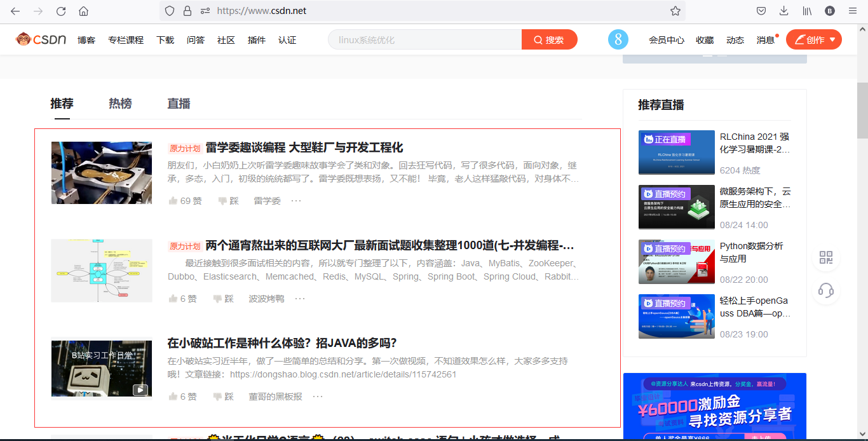Viewport: 868px width, 441px height.
Task: Open the Firefox account avatar icon
Action: click(830, 11)
